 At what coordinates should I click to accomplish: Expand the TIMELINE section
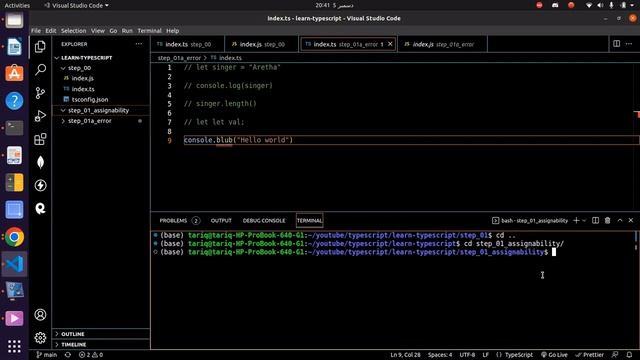101,344
